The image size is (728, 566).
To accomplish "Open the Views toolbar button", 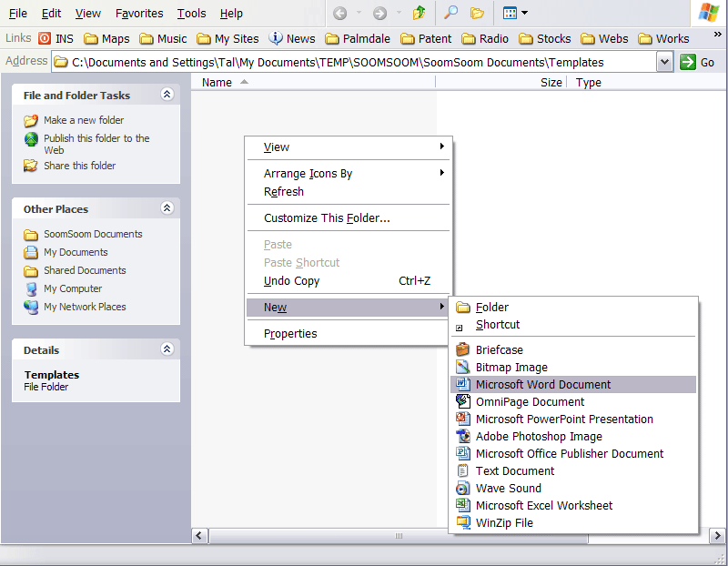I will click(x=510, y=13).
